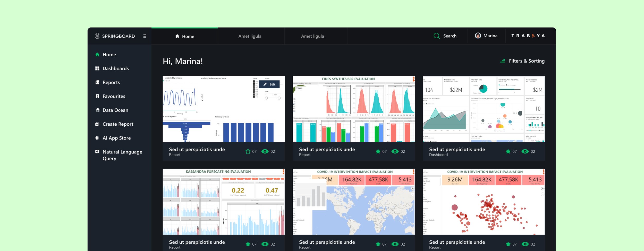Screen dimensions: 644x251
Task: Click eye views icon on first report card
Action: click(x=265, y=151)
